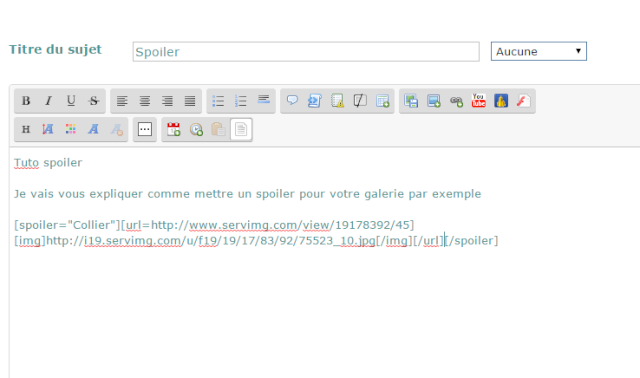Insert a numbered list
Image resolution: width=640 pixels, height=378 pixels.
[x=241, y=101]
